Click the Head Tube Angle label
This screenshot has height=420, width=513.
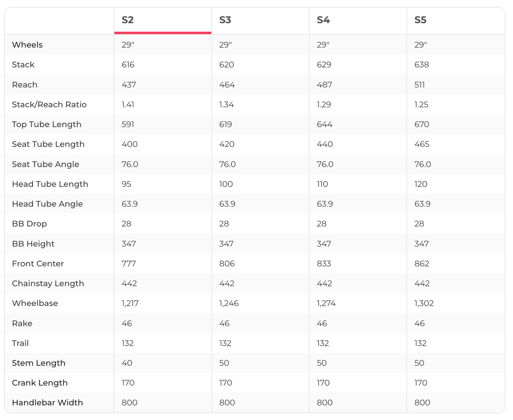(x=47, y=204)
